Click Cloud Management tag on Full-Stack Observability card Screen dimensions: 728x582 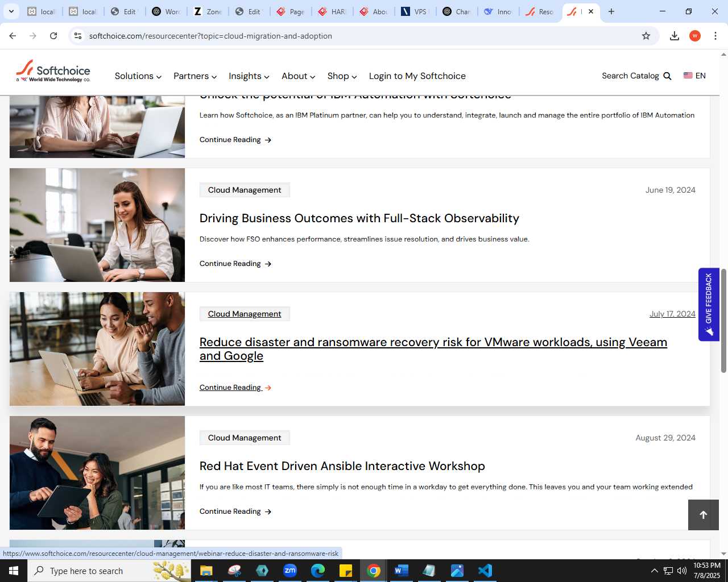(245, 190)
